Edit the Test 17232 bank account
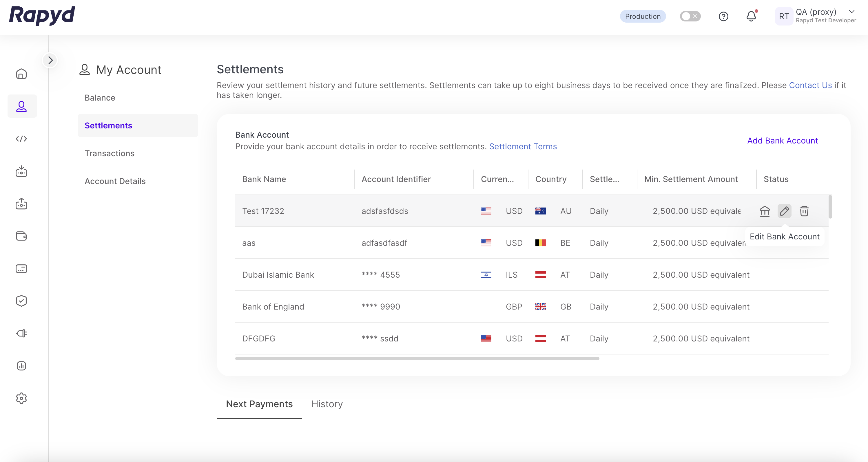Screen dimensions: 868x462 click(784, 211)
